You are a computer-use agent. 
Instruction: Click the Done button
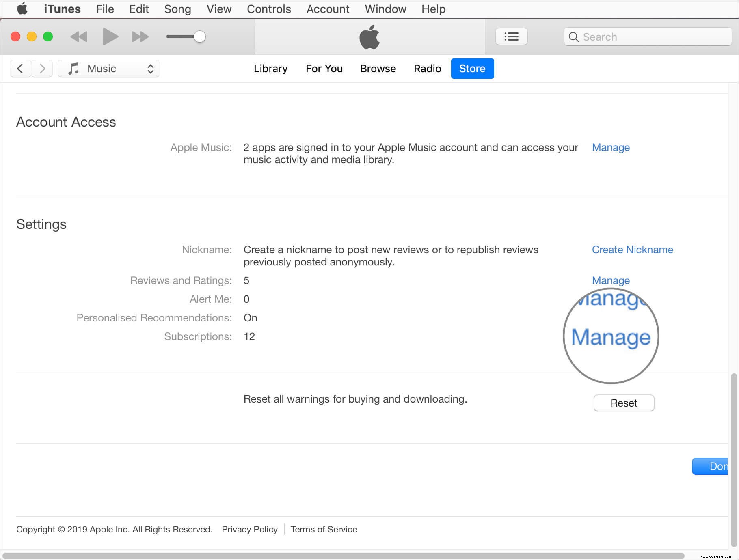tap(711, 466)
